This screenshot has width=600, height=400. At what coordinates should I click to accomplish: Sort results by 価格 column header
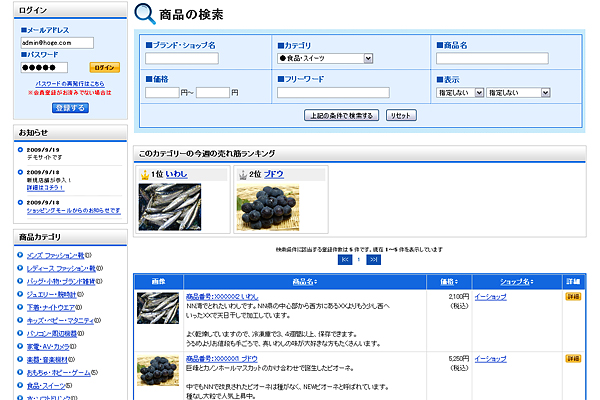[x=447, y=281]
